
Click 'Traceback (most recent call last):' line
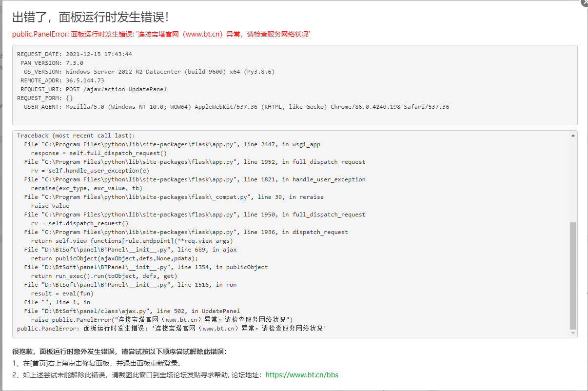pos(76,136)
